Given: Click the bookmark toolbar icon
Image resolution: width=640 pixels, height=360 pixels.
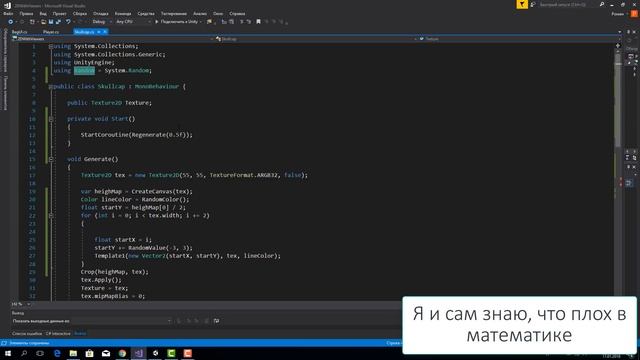Looking at the screenshot, I should click(x=258, y=22).
